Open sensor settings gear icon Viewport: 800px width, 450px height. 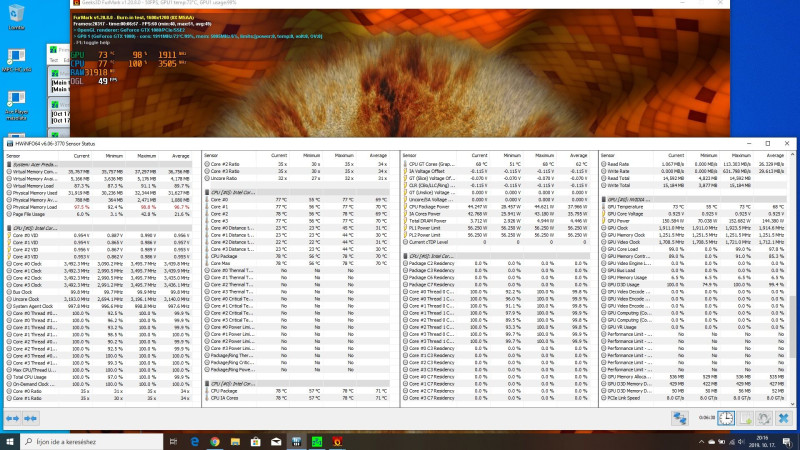(764, 418)
